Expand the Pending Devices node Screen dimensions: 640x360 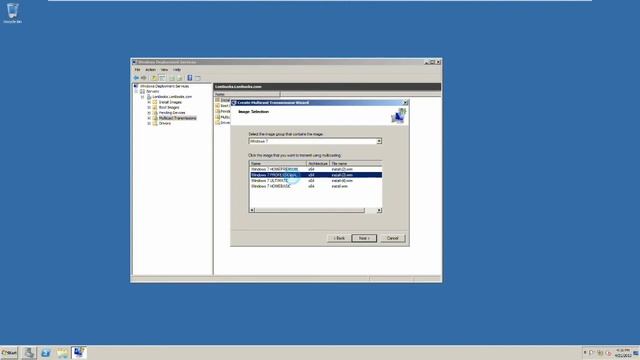coord(149,113)
